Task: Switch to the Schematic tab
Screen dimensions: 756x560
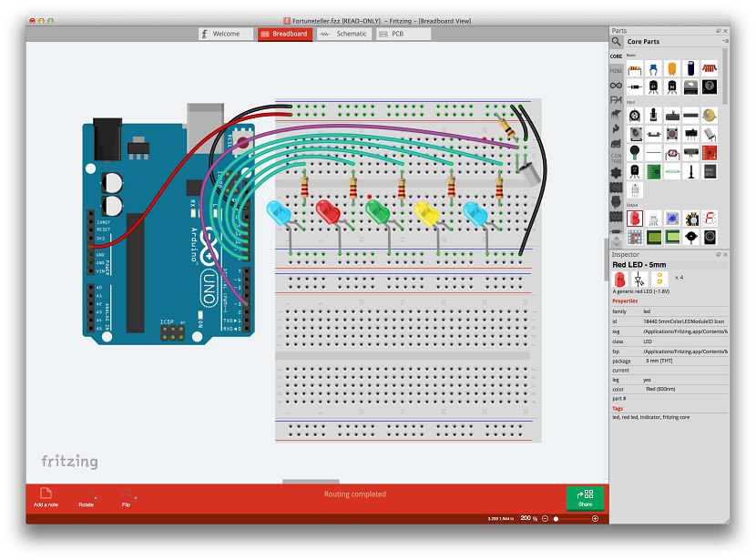Action: pos(344,34)
